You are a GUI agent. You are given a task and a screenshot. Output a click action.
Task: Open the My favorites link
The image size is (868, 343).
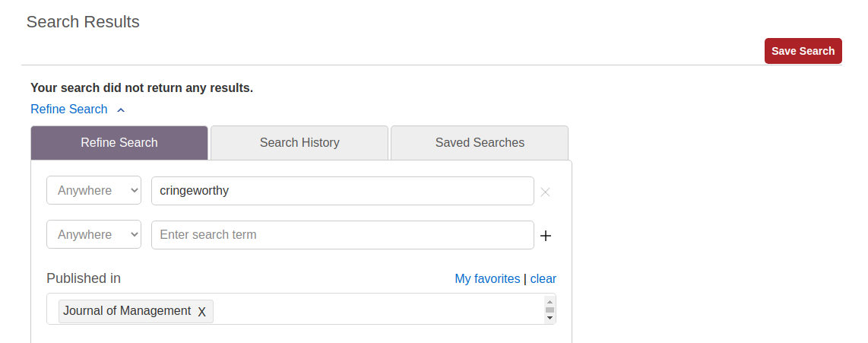(487, 278)
